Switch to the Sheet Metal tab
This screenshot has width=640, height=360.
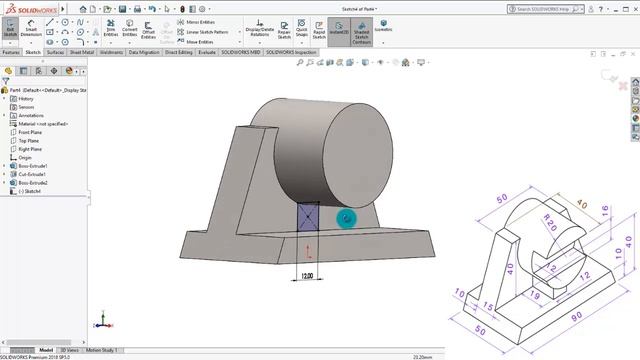coord(82,52)
